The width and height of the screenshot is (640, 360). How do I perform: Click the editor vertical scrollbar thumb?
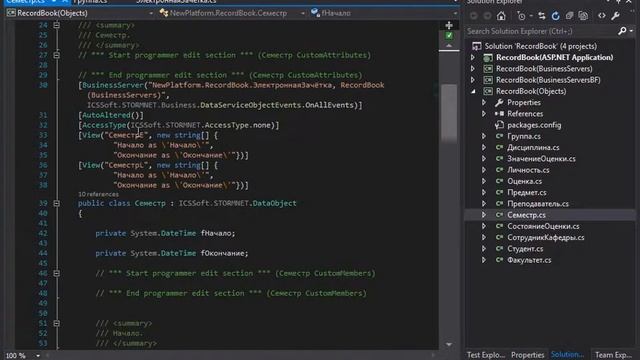pyautogui.click(x=449, y=112)
